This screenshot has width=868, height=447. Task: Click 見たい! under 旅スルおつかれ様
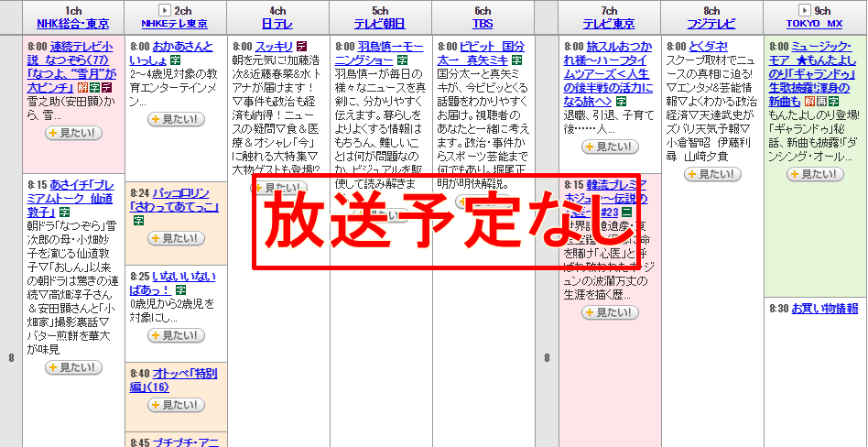[610, 147]
